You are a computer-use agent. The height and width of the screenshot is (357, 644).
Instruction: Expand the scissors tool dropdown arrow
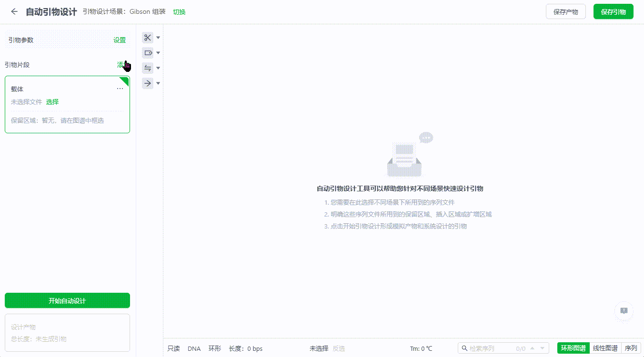pyautogui.click(x=158, y=38)
